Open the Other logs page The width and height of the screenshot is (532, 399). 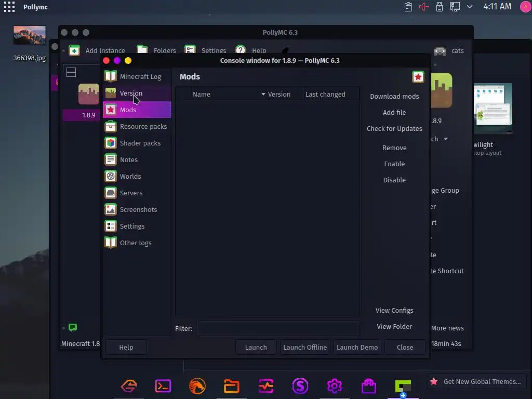[137, 243]
